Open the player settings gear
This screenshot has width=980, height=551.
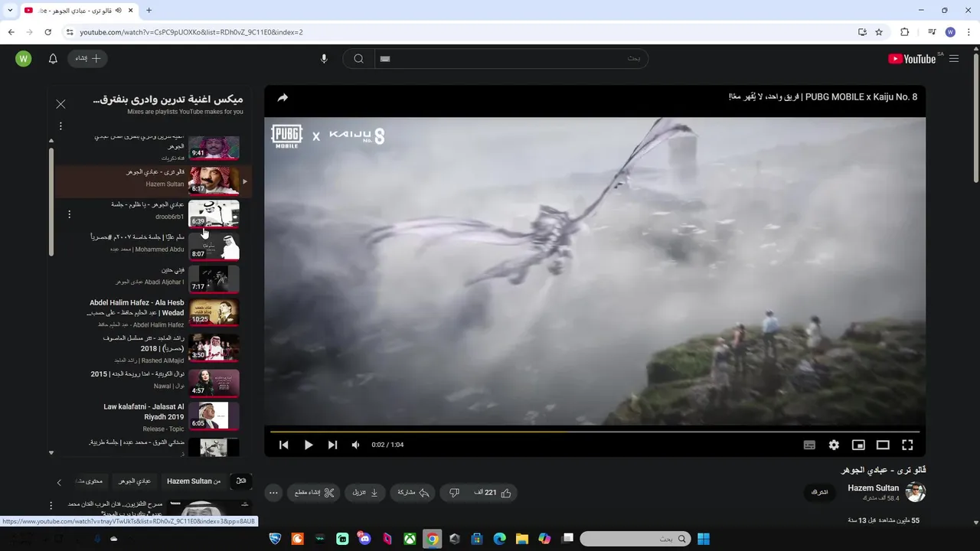click(x=834, y=445)
